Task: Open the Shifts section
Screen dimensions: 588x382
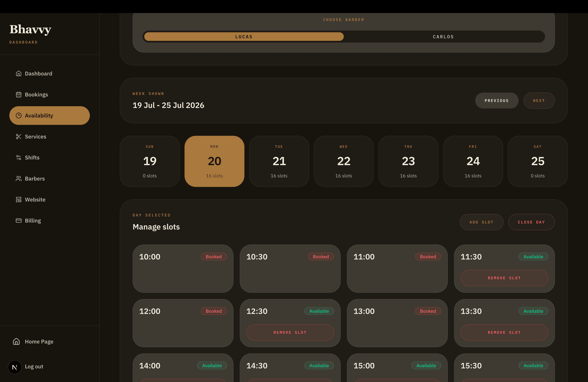Action: (x=49, y=158)
